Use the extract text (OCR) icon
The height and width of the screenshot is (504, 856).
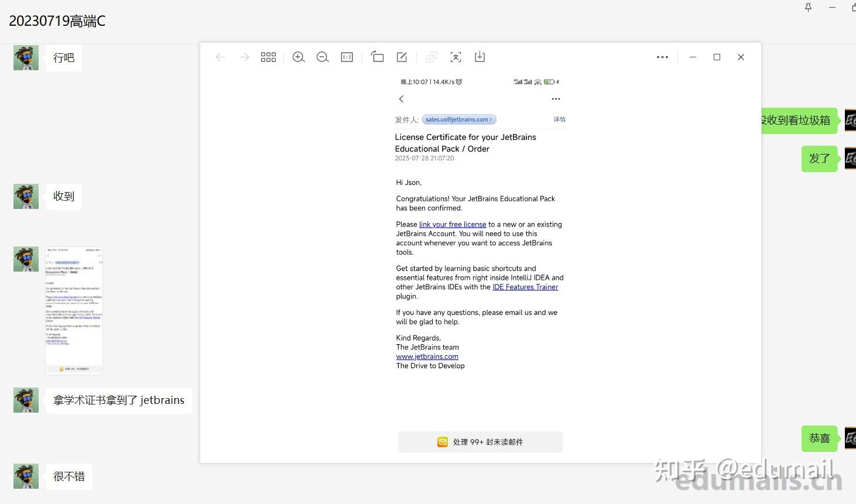pyautogui.click(x=456, y=57)
